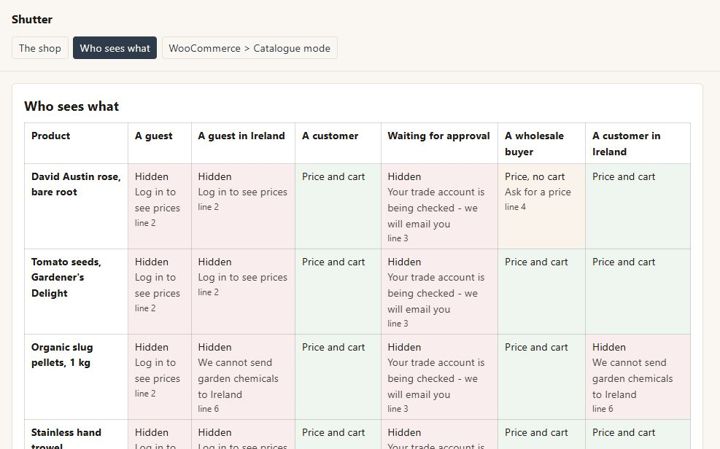Click Tomato seeds A customer Price and cart cell
Screen dimensions: 720x449
(x=338, y=292)
